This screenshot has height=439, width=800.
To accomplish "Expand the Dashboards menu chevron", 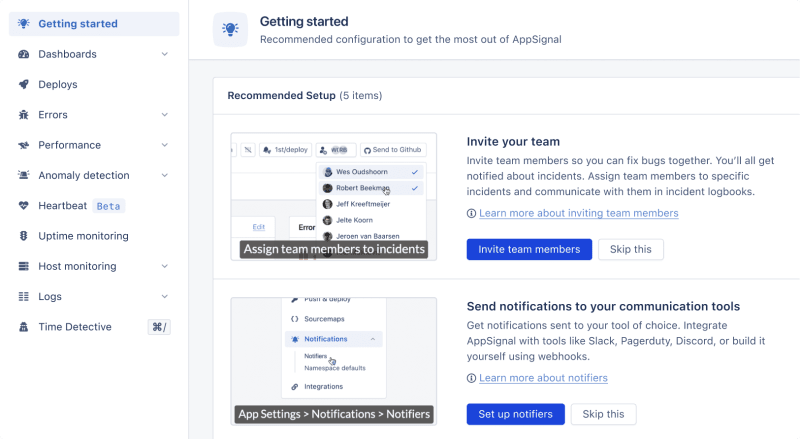I will (x=164, y=54).
